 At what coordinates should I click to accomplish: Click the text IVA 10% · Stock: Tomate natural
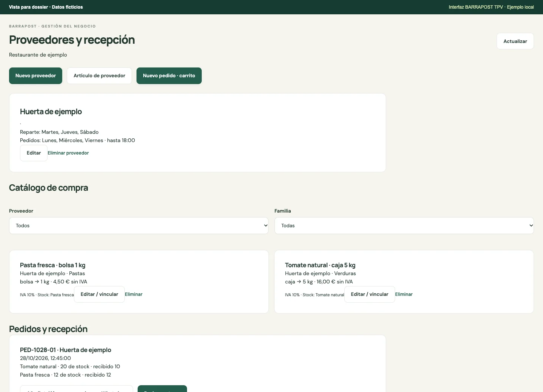pos(314,295)
